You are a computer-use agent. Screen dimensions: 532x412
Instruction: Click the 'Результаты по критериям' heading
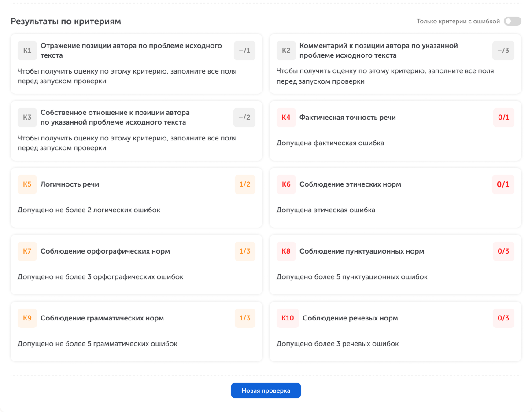tap(66, 21)
